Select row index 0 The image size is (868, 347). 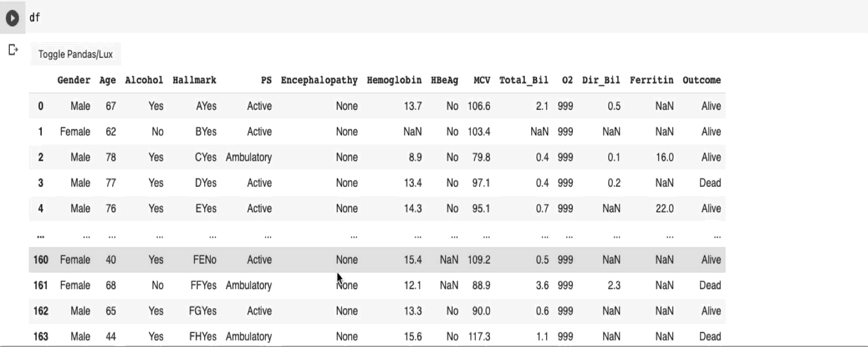point(41,106)
